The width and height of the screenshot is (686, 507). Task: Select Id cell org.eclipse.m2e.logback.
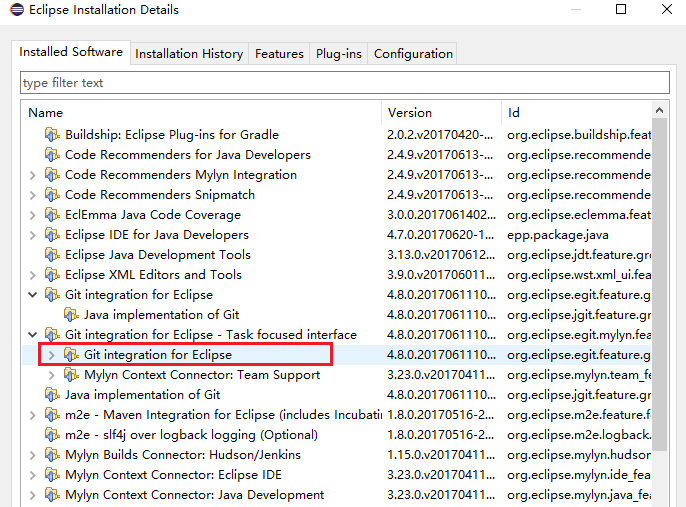coord(579,435)
